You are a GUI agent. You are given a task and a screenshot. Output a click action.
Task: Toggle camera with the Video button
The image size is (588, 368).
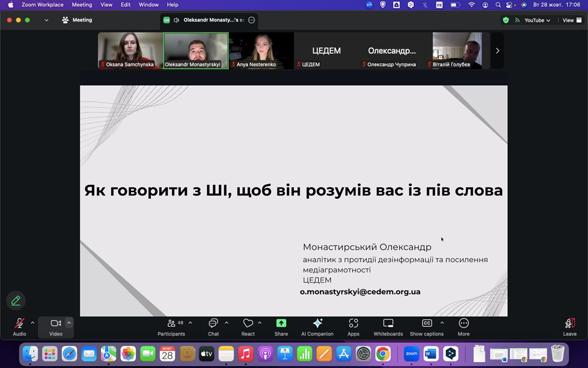pos(56,327)
